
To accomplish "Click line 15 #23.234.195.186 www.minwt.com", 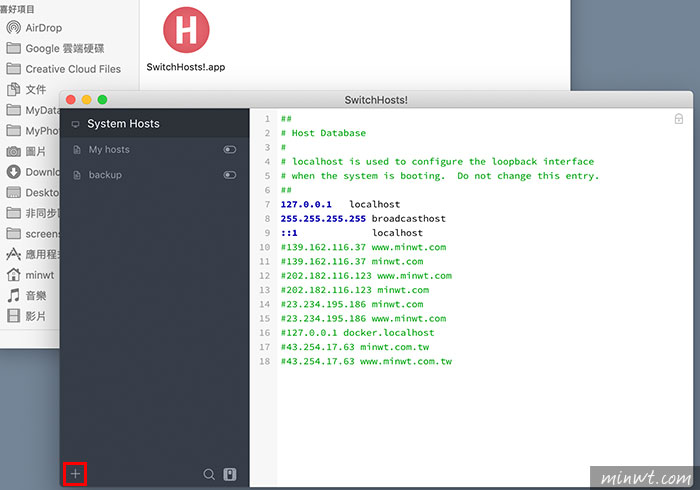I will (x=363, y=319).
